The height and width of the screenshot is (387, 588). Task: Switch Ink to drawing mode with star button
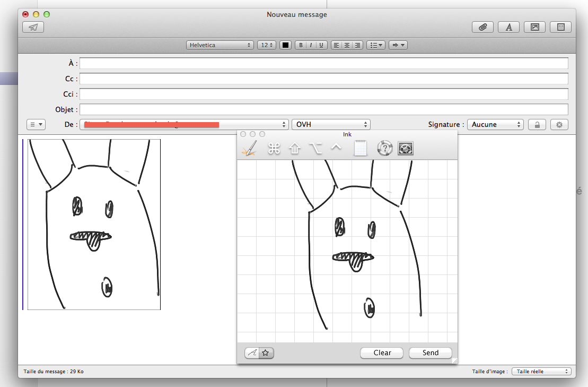(x=266, y=352)
